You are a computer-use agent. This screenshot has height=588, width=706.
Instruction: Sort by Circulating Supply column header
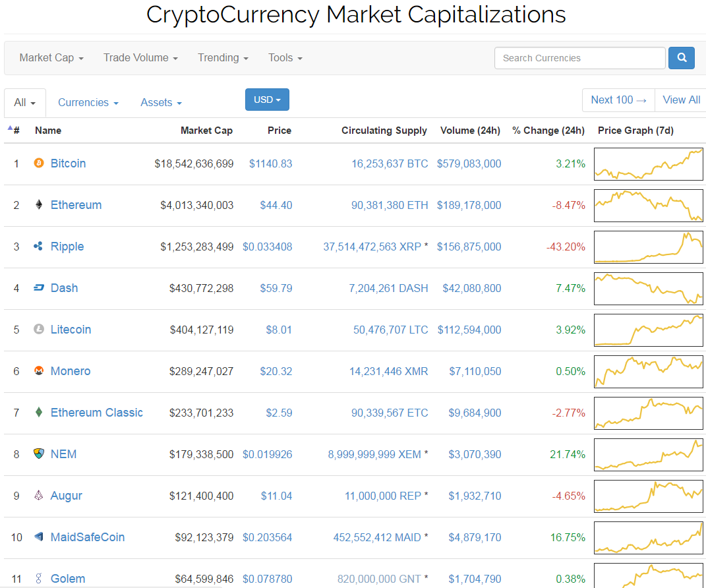point(384,131)
